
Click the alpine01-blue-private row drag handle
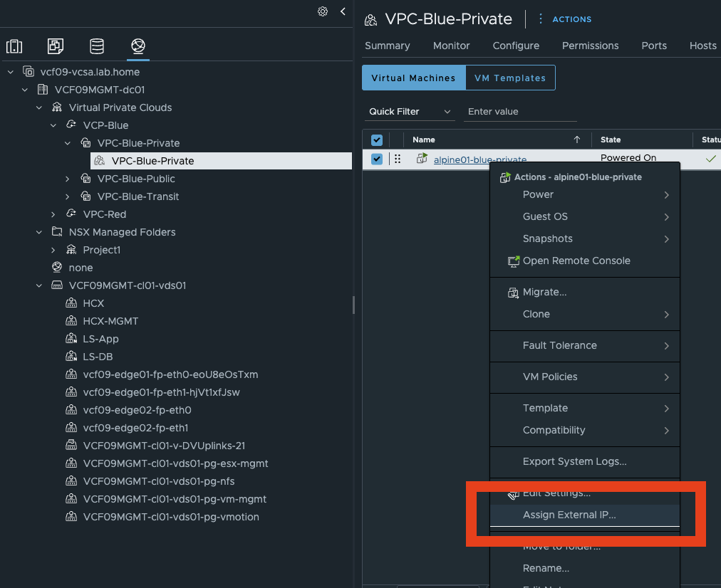tap(398, 159)
